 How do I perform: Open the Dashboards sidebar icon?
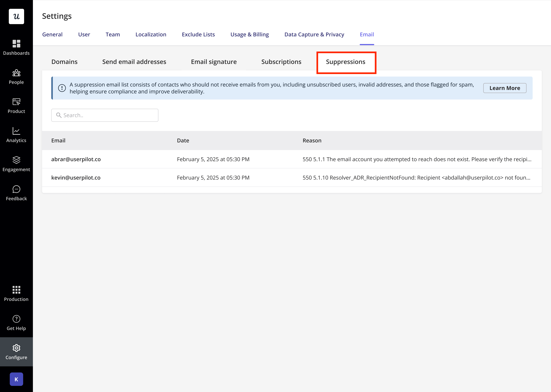point(16,44)
